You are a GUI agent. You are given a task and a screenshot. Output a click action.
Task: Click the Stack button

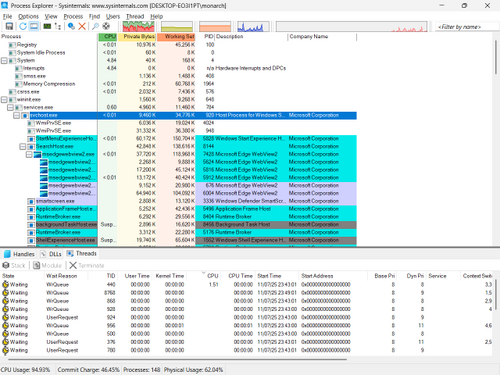(x=14, y=266)
